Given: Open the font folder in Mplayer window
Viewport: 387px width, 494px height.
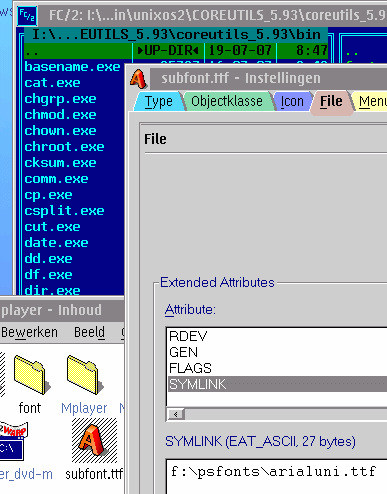Looking at the screenshot, I should tap(31, 375).
